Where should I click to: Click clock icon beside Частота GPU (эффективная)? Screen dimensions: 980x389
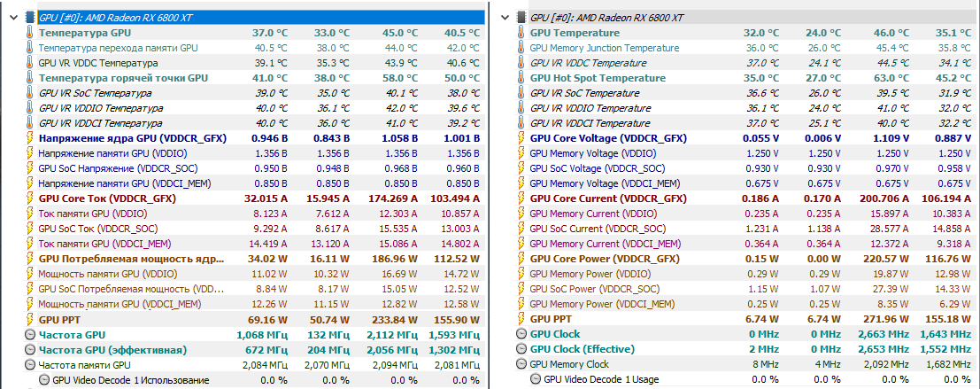coord(30,349)
